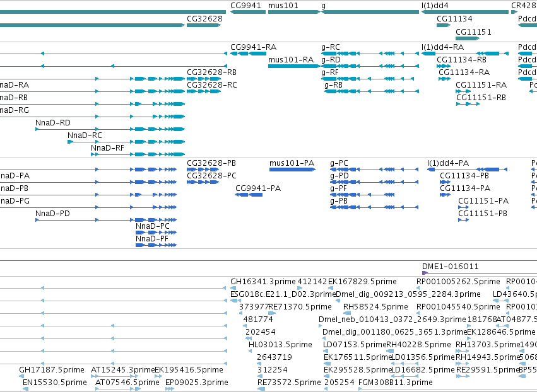Screen dimensions: 537x392
Task: Select the CG11151-RB transcript label
Action: 481,98
